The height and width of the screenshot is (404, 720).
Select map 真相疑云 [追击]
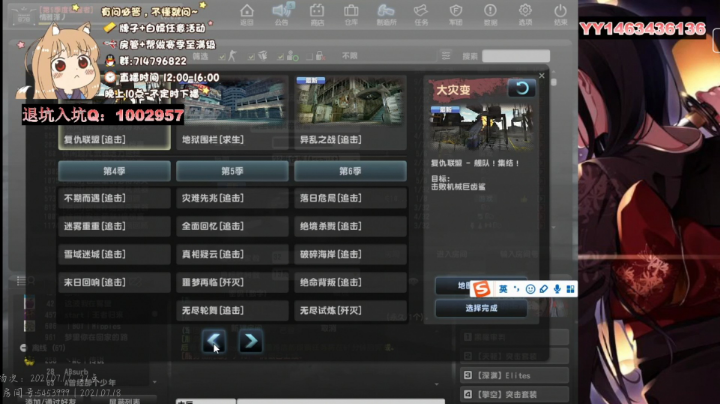[232, 254]
